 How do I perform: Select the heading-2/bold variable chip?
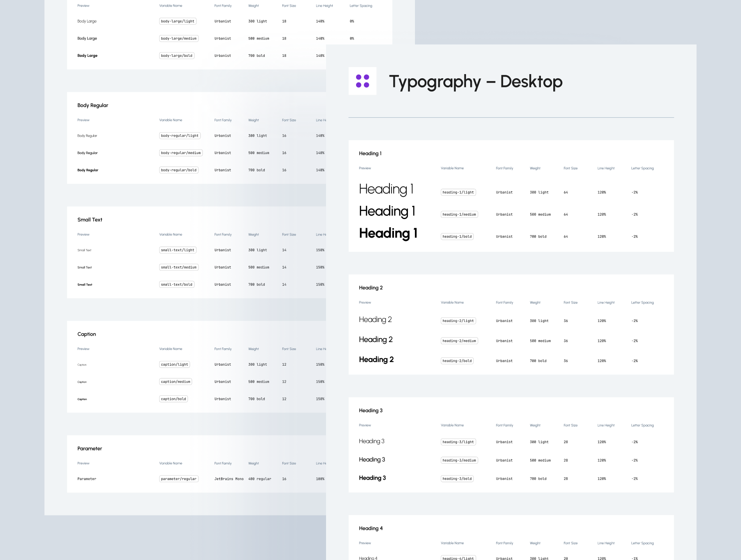(457, 361)
